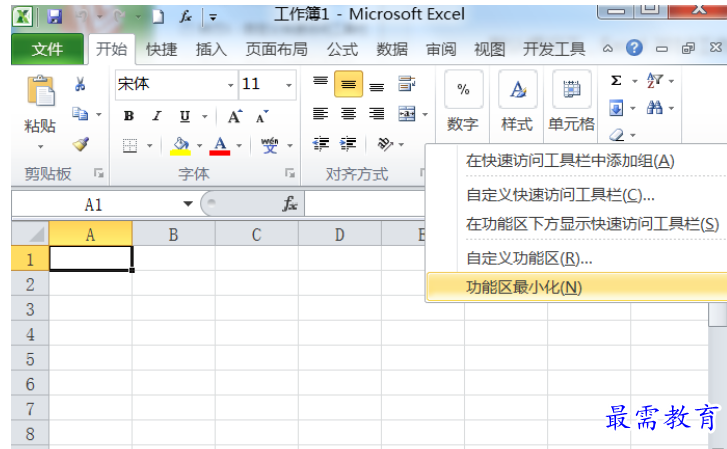Choose 功能区最小化(N) menu item
Image resolution: width=727 pixels, height=449 pixels.
point(577,287)
